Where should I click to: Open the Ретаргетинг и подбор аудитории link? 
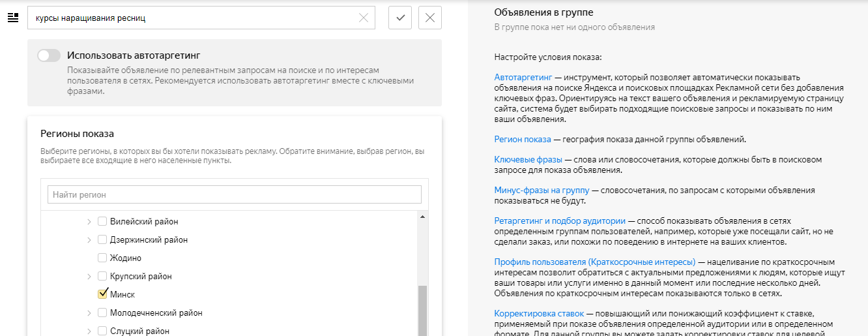[560, 221]
